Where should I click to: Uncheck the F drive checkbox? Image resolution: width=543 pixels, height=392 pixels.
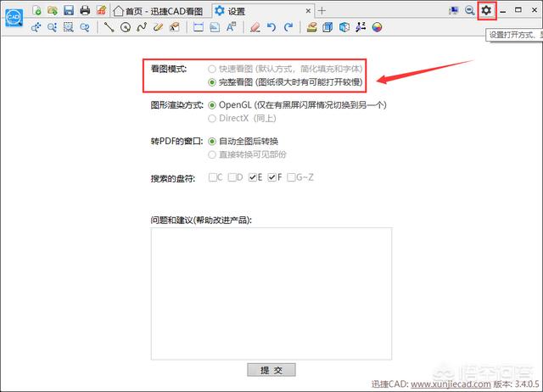[271, 177]
